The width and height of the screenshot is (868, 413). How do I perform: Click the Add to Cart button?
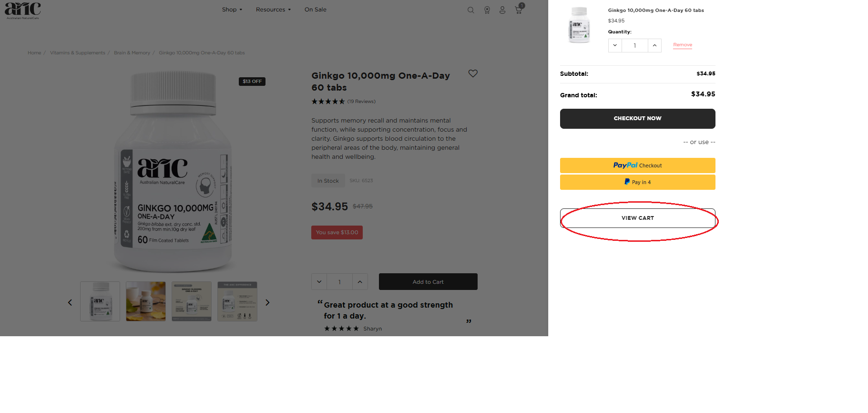tap(428, 282)
